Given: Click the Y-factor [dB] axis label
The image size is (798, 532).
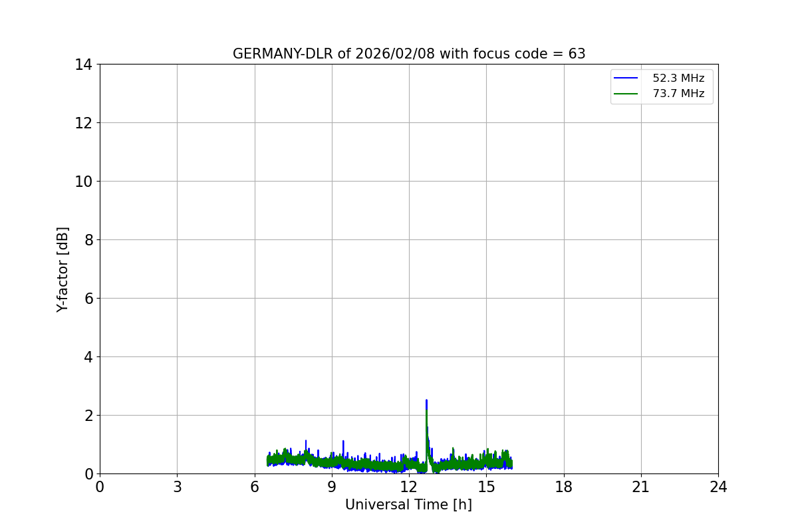Looking at the screenshot, I should (63, 269).
